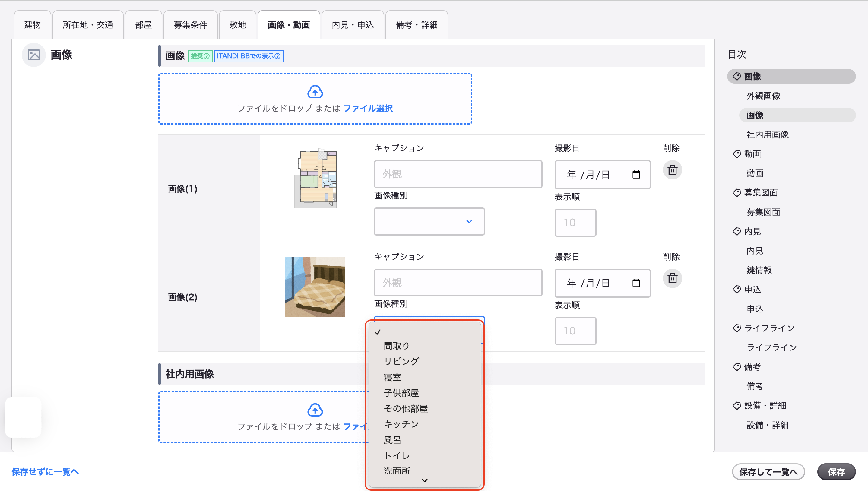Select キッチン in the dropdown list
868x491 pixels.
[x=425, y=424]
